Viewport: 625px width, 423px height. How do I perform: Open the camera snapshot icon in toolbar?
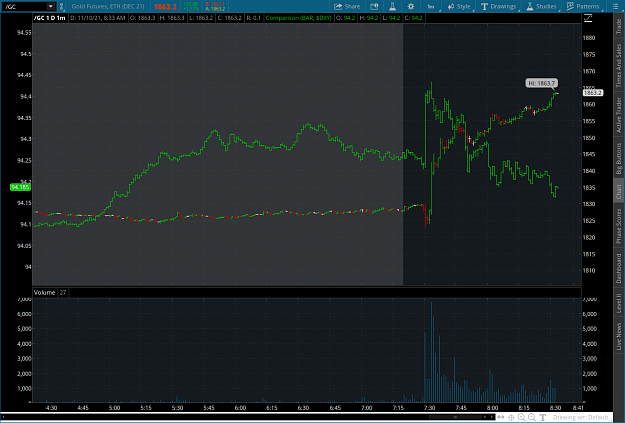pos(374,6)
